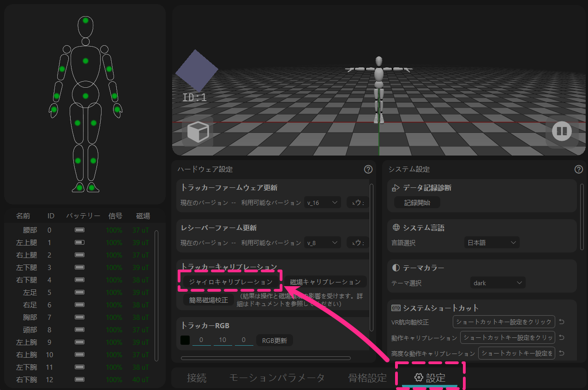Click battery icon in 左下腿 row
This screenshot has width=588, height=390.
[x=79, y=267]
